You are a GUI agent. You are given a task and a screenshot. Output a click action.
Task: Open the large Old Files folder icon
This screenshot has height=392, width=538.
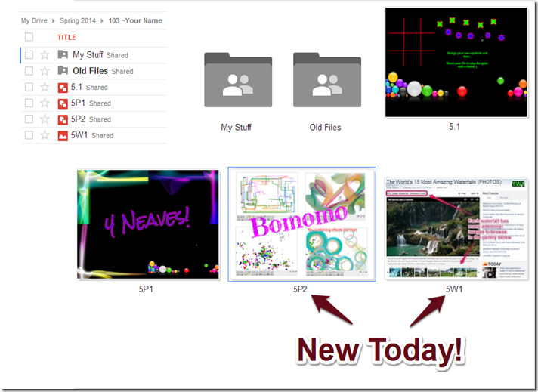coord(327,80)
